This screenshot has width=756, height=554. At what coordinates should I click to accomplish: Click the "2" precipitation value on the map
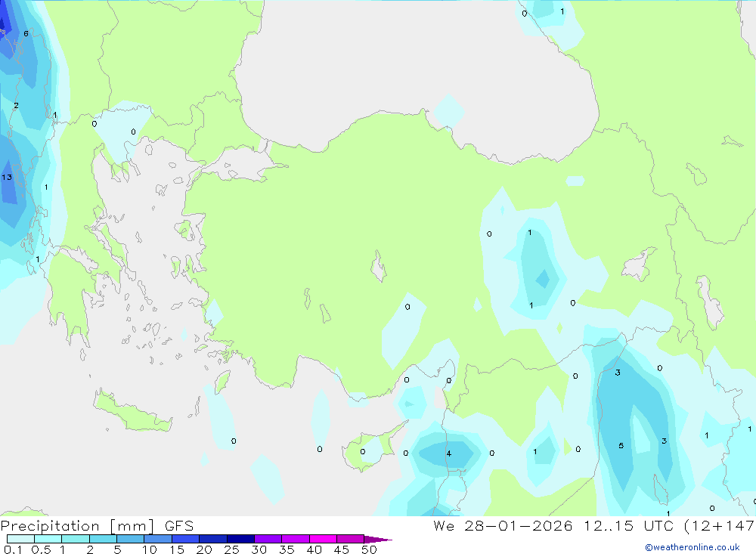[17, 105]
